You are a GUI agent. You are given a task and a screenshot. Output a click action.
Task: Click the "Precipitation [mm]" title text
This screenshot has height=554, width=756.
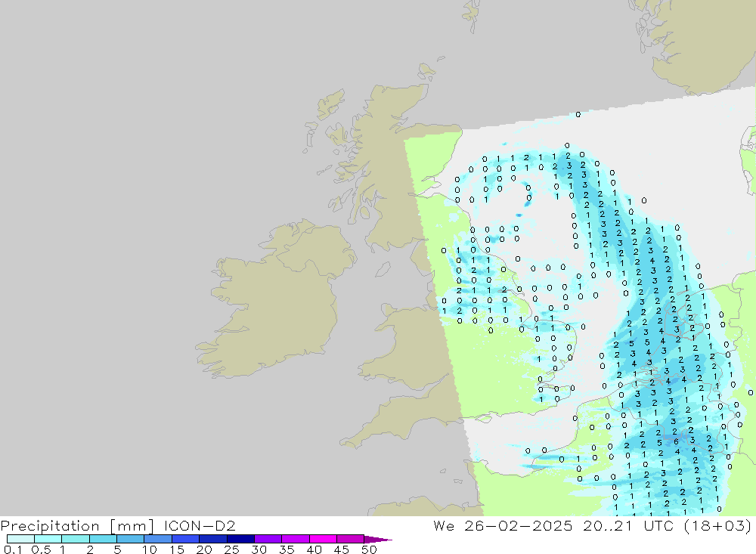point(77,525)
